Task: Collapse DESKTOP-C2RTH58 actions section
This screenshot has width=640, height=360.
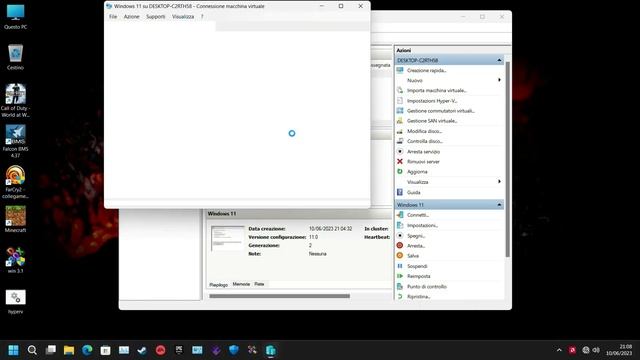Action: tap(499, 60)
